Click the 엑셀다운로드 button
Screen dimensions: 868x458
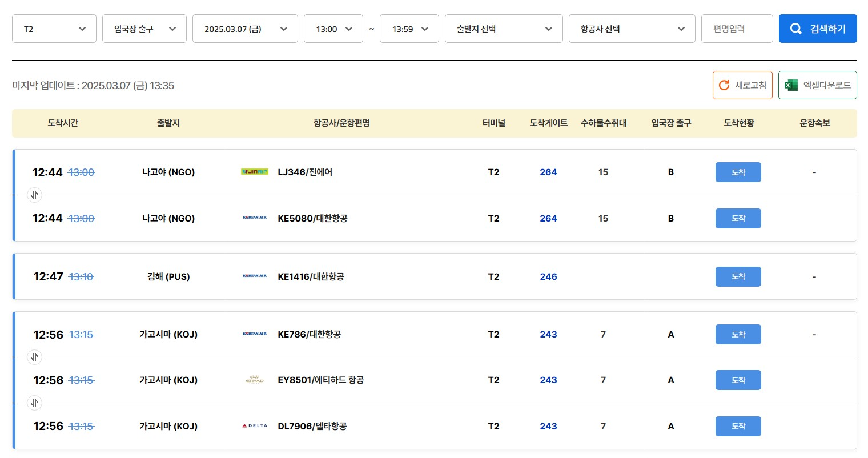(x=818, y=85)
